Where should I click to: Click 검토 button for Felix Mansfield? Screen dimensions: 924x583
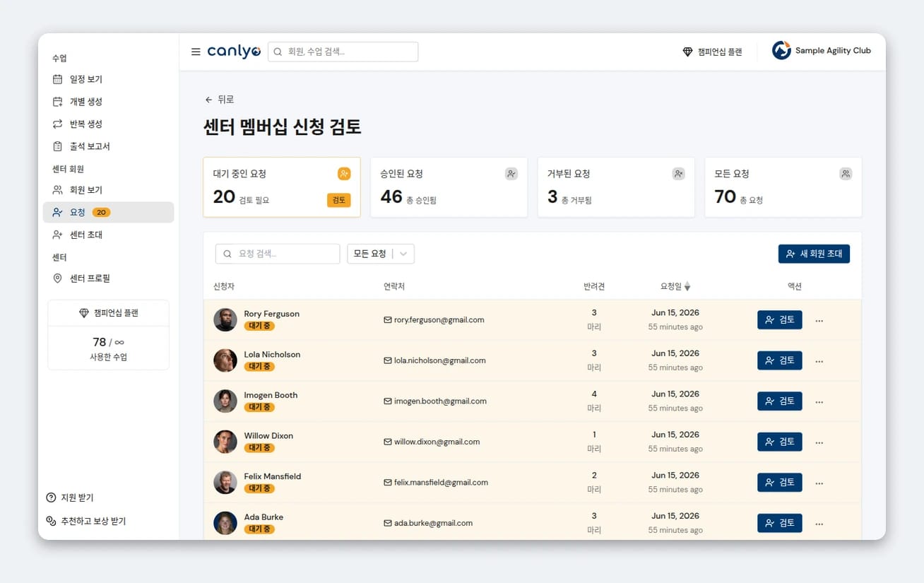click(780, 482)
